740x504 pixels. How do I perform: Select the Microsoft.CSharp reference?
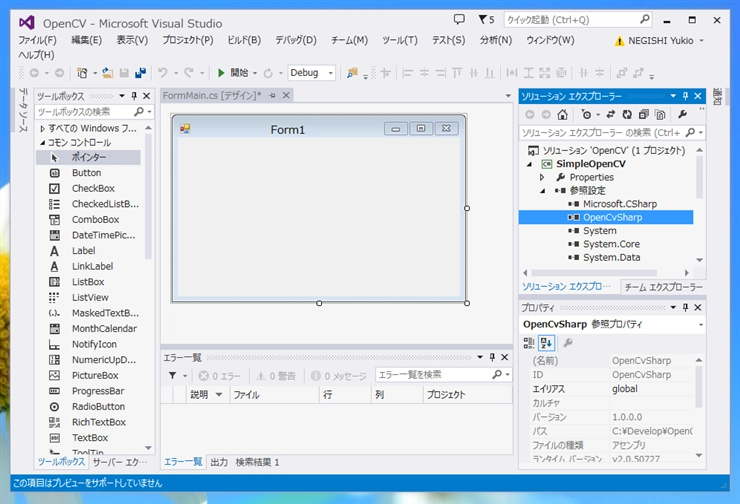click(619, 204)
